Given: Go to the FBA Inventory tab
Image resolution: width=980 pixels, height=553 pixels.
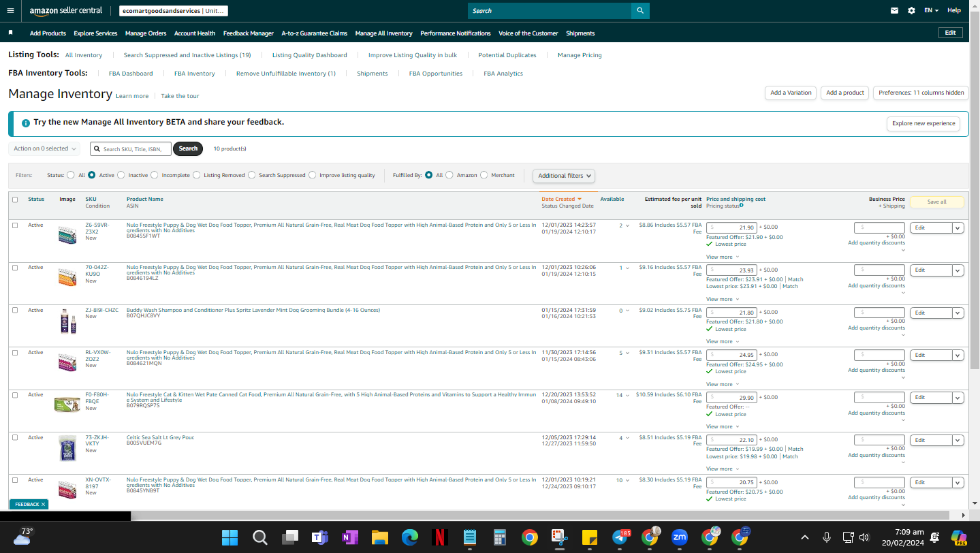Looking at the screenshot, I should 195,74.
